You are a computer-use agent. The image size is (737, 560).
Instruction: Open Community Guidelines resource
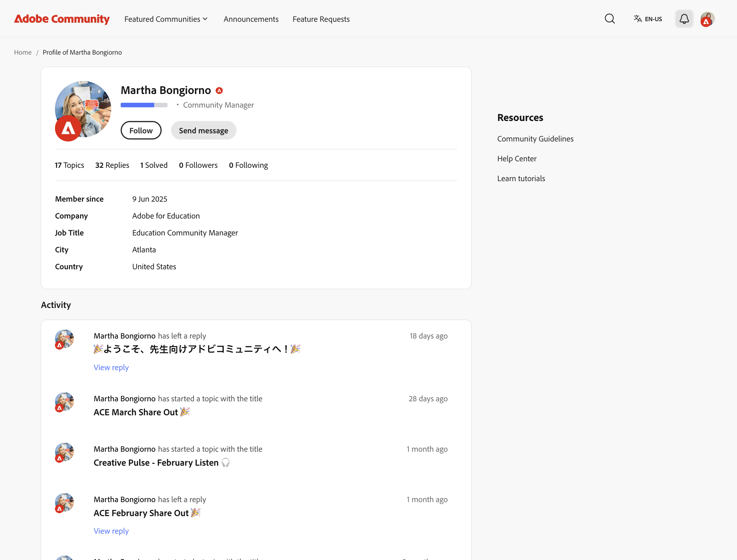point(535,139)
